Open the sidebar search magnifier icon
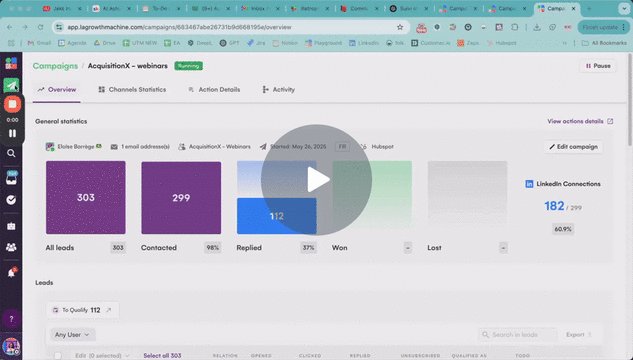 11,153
